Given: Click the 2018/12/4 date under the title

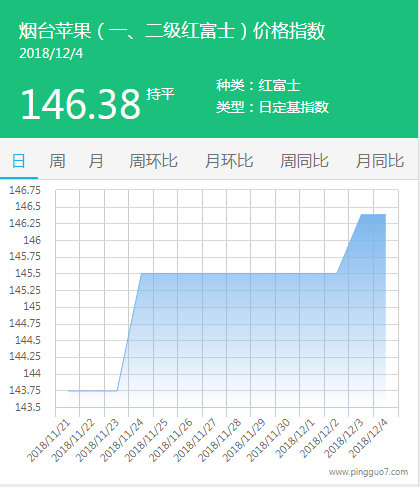Looking at the screenshot, I should tap(51, 53).
